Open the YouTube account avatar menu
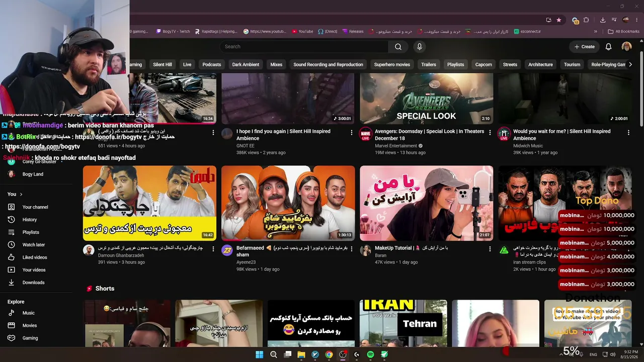The height and width of the screenshot is (362, 644). tap(626, 47)
